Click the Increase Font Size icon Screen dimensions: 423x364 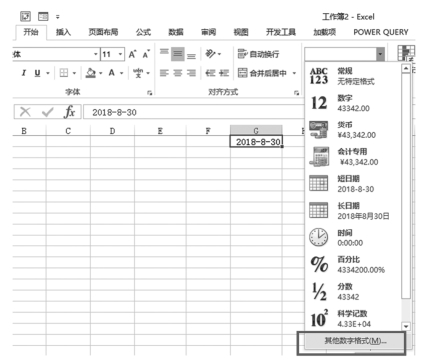pyautogui.click(x=133, y=54)
